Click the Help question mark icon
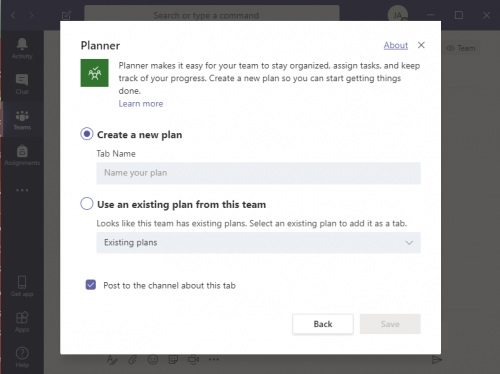 pyautogui.click(x=22, y=353)
